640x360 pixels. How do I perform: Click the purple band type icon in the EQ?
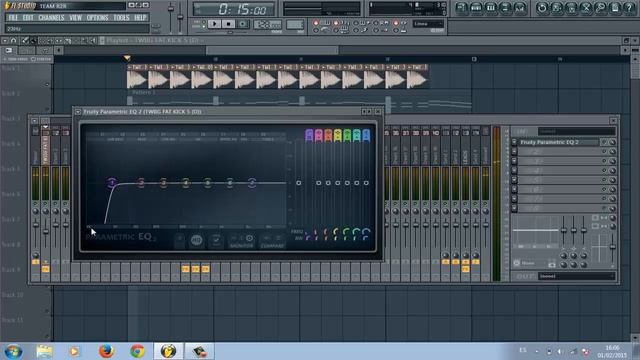click(x=309, y=135)
